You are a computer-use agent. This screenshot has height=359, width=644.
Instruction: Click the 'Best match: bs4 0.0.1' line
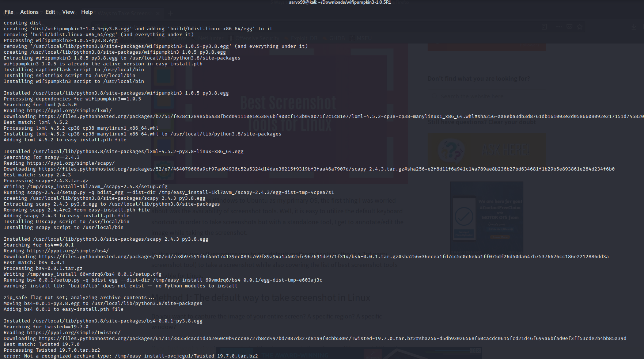click(34, 263)
